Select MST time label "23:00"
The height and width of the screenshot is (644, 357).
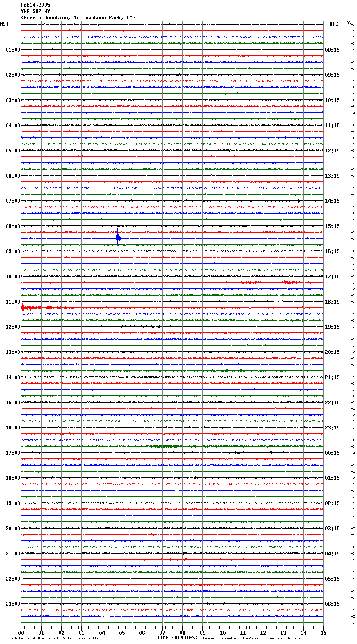click(x=13, y=604)
